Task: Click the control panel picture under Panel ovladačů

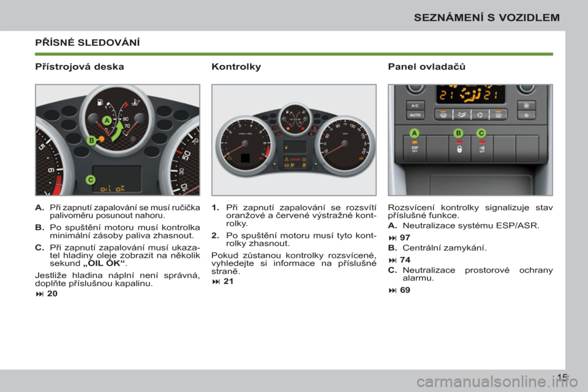Action: 470,140
